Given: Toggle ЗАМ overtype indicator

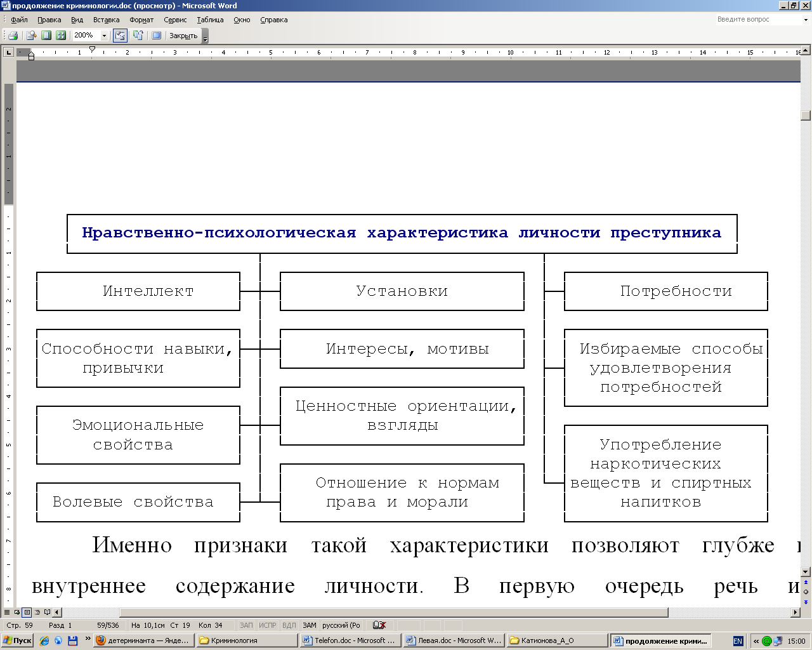Looking at the screenshot, I should coord(309,625).
